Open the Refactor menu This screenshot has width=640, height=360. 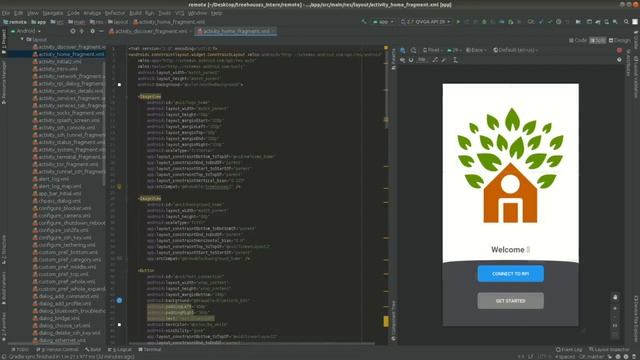[x=115, y=13]
